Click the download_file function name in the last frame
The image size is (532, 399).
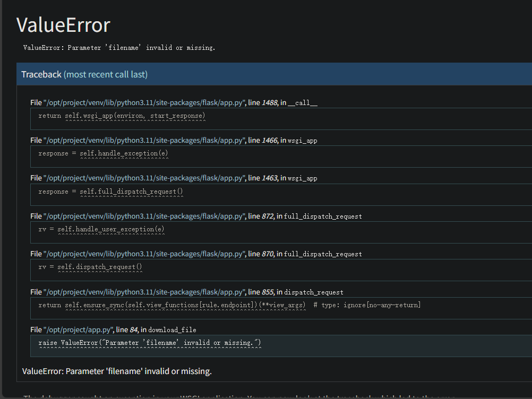(x=172, y=330)
